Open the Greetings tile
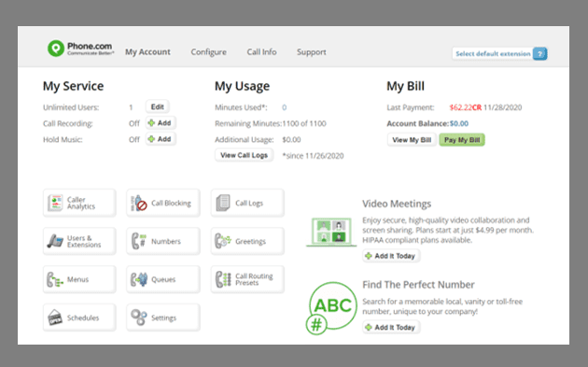The image size is (588, 367). coord(247,241)
